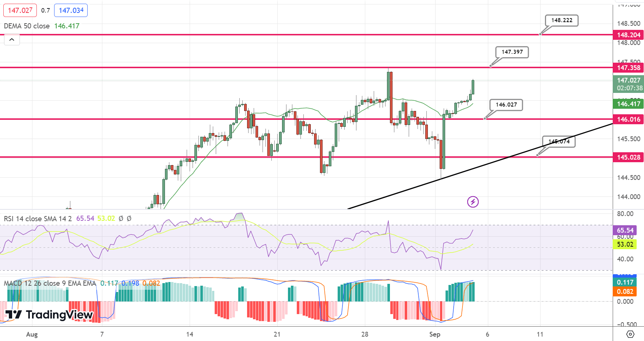Click the green DEMA 146.417 axis label
The height and width of the screenshot is (341, 644).
click(x=629, y=104)
